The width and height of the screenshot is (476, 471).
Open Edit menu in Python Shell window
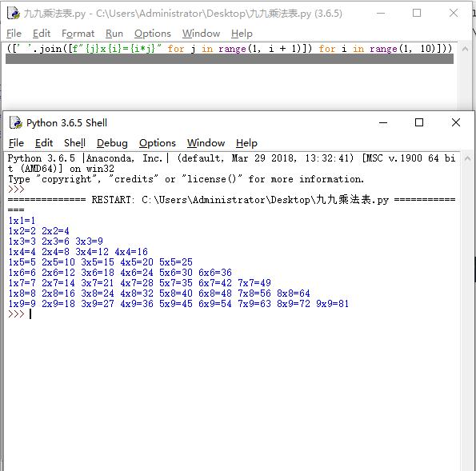coord(44,143)
